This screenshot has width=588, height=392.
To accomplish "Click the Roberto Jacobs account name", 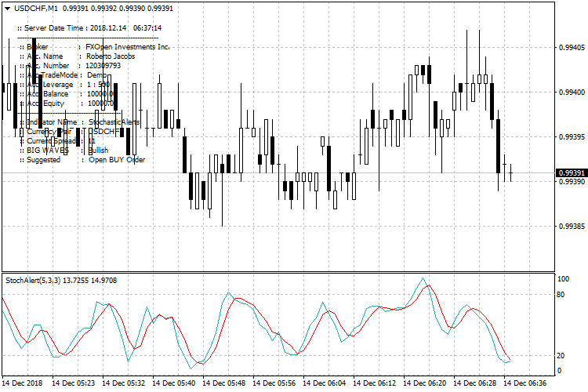I will point(110,56).
